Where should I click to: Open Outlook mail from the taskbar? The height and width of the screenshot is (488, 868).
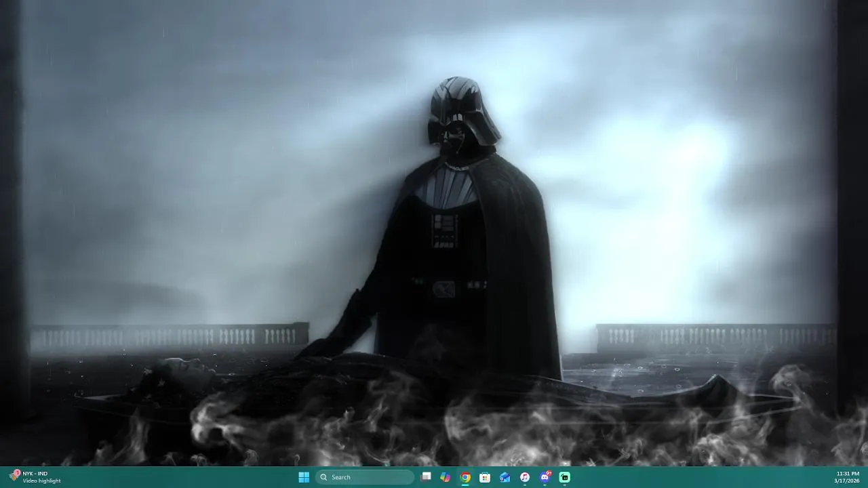(505, 477)
